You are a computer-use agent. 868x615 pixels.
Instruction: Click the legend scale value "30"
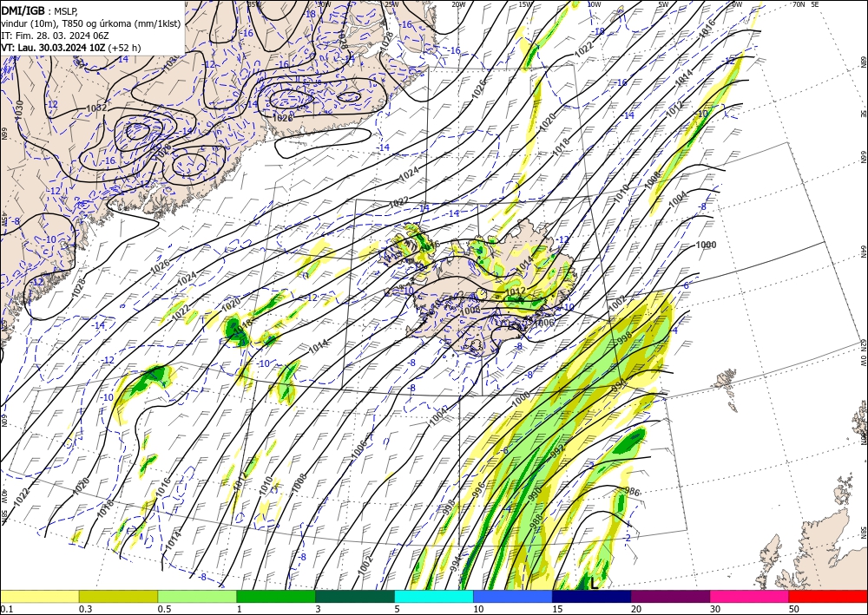tap(716, 609)
